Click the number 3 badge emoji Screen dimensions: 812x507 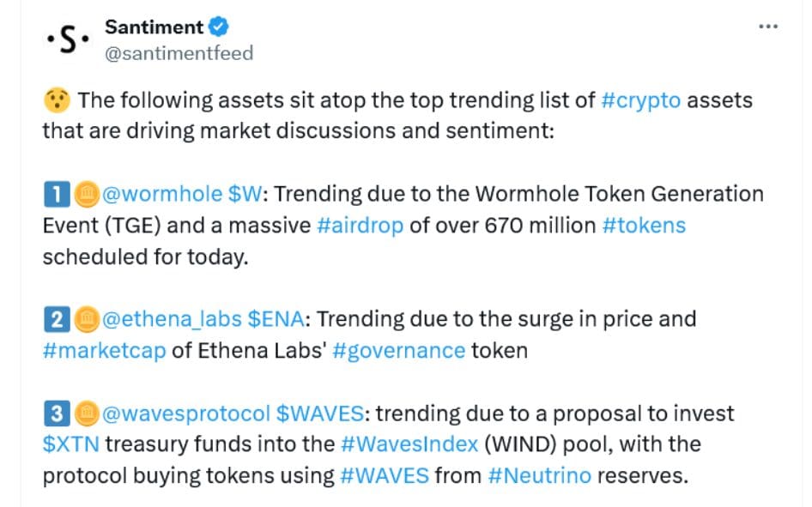tap(55, 413)
